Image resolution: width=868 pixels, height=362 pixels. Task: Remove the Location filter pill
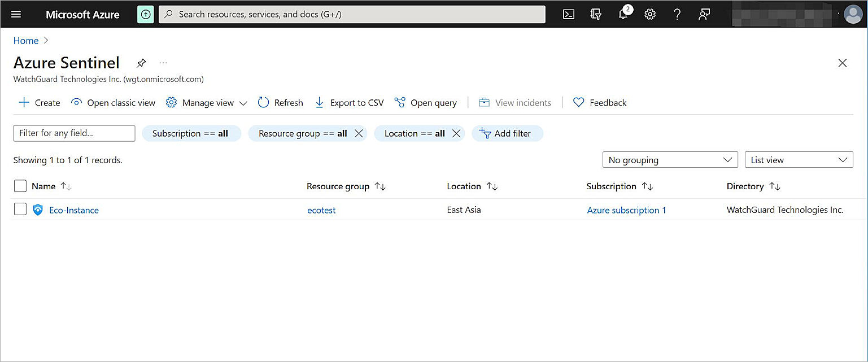click(457, 133)
